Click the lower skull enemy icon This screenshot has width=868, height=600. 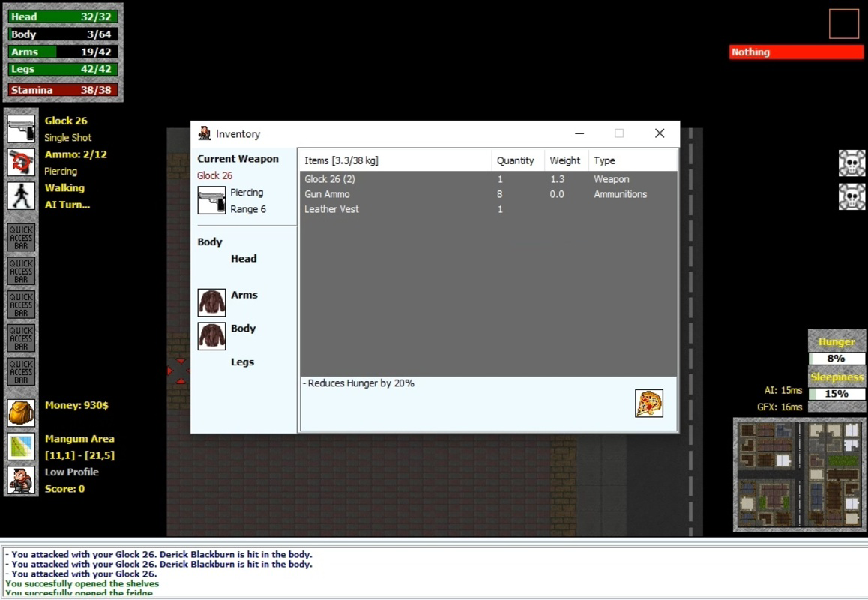tap(852, 196)
